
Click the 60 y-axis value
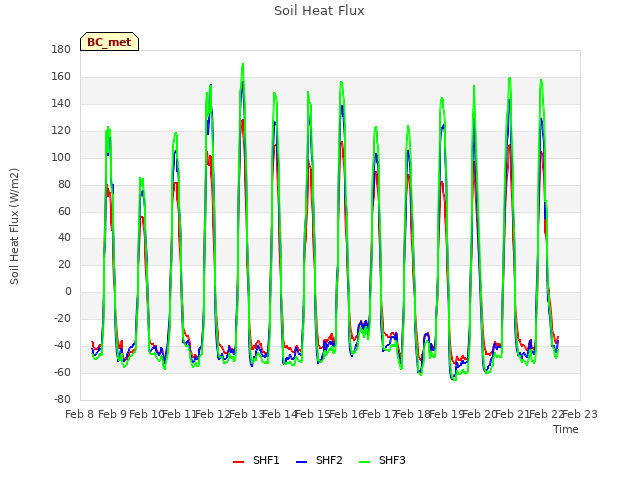click(x=64, y=211)
